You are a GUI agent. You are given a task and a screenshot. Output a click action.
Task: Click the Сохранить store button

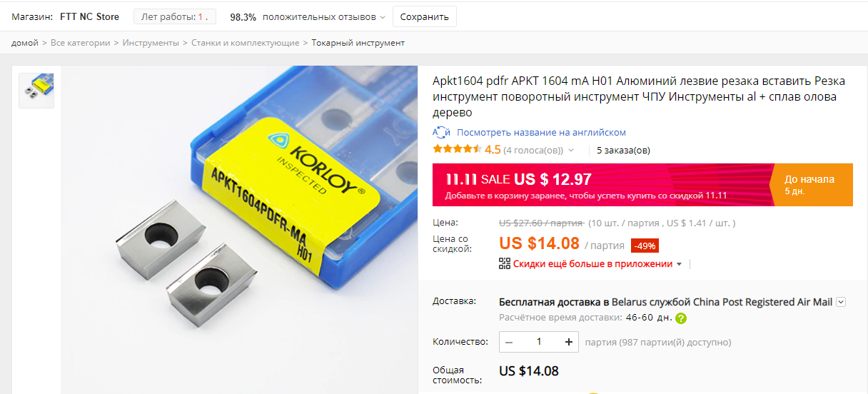coord(424,16)
